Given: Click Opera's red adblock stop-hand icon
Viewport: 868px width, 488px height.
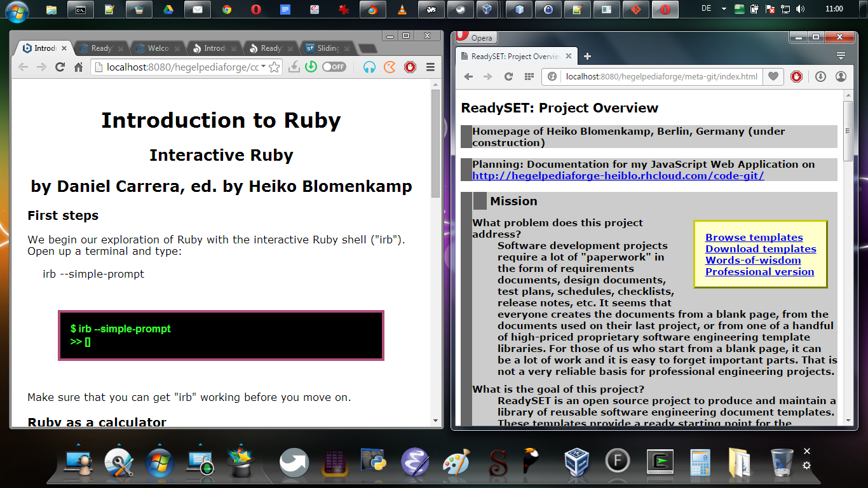Looking at the screenshot, I should pyautogui.click(x=796, y=76).
